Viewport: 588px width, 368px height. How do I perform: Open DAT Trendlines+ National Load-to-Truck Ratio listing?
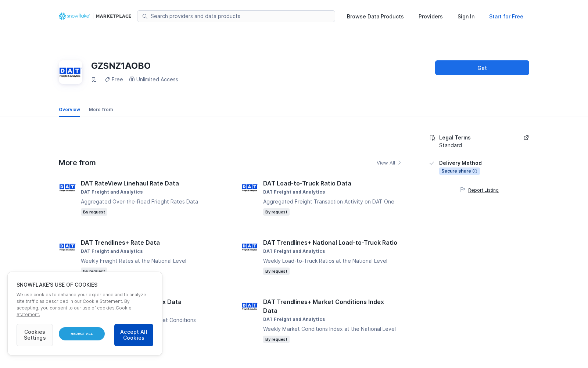(330, 243)
